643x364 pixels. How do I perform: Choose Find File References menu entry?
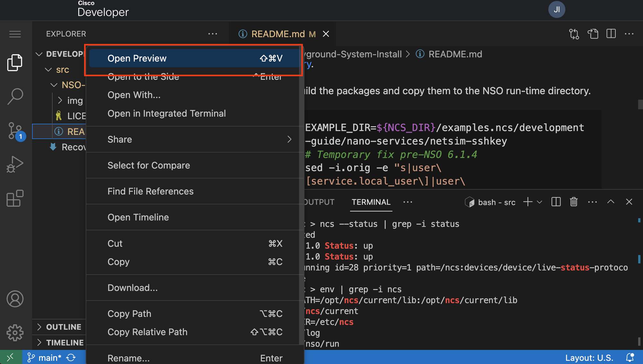tap(150, 191)
